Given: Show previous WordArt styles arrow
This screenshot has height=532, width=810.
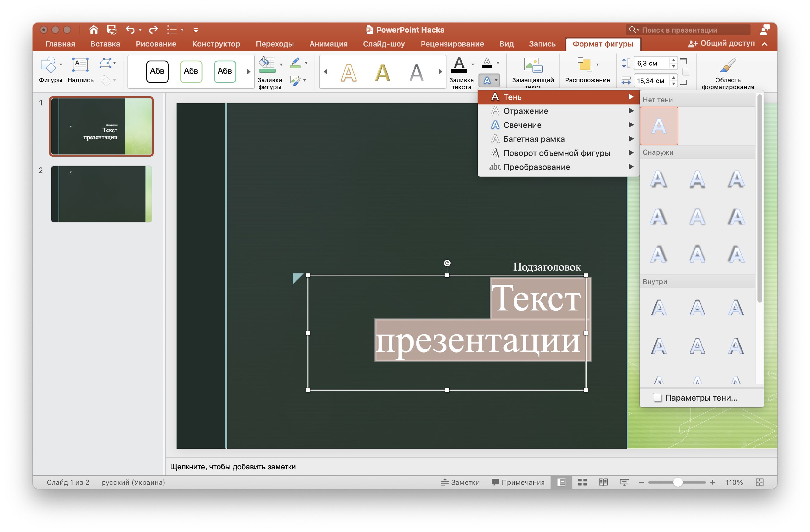Looking at the screenshot, I should click(325, 72).
